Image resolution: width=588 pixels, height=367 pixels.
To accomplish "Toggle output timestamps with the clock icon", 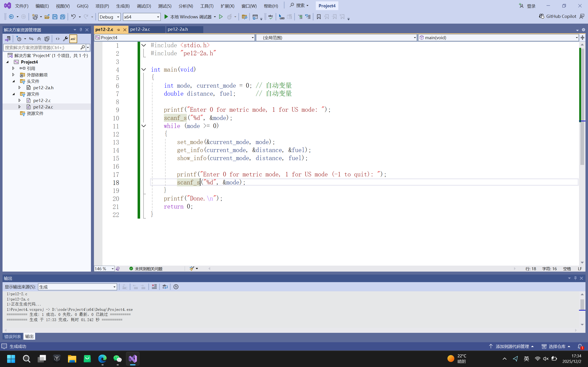I will [x=176, y=287].
